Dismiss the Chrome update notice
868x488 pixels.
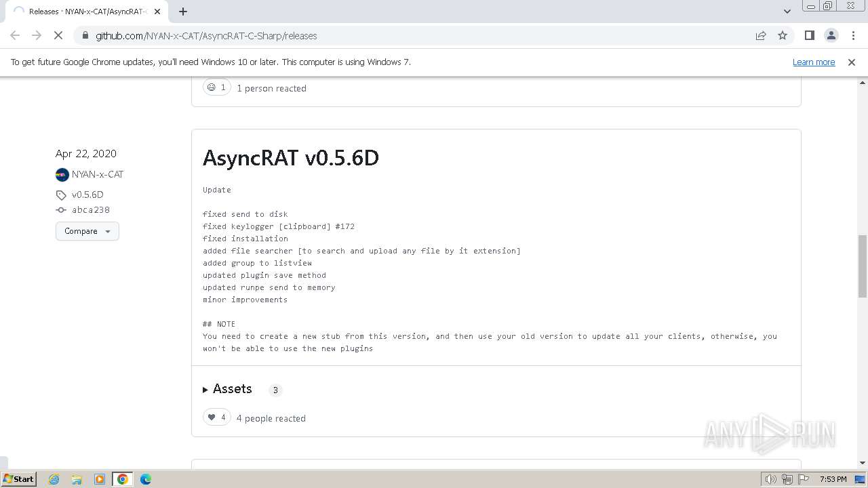point(851,62)
